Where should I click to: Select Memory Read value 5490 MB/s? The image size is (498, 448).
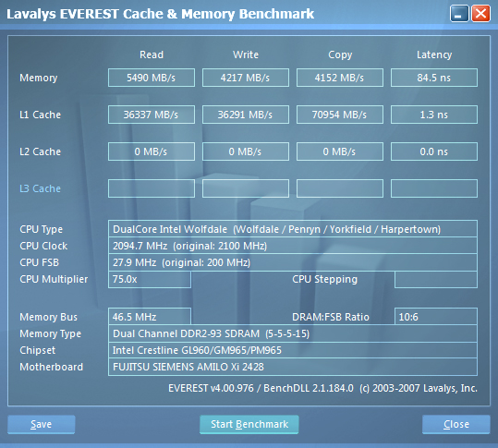click(152, 78)
